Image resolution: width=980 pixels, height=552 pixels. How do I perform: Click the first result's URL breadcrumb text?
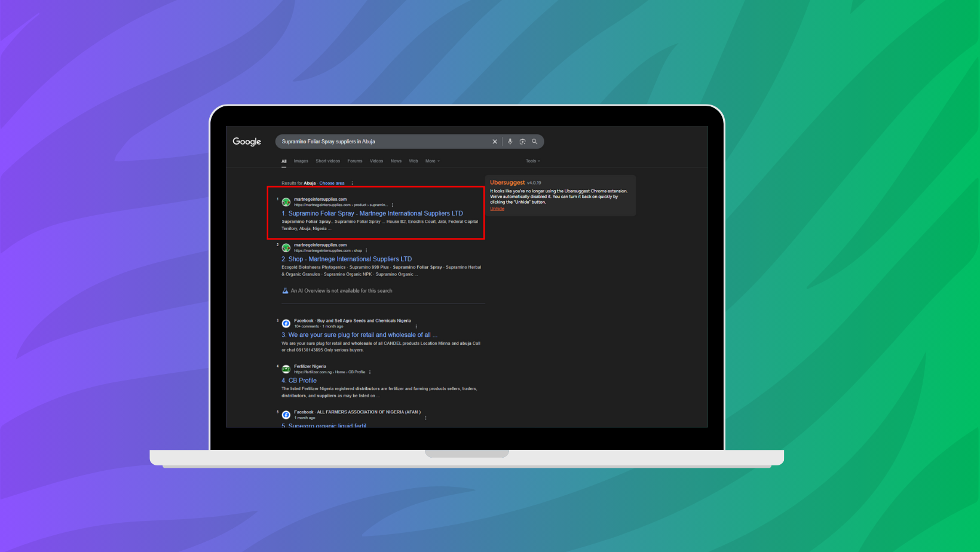341,205
